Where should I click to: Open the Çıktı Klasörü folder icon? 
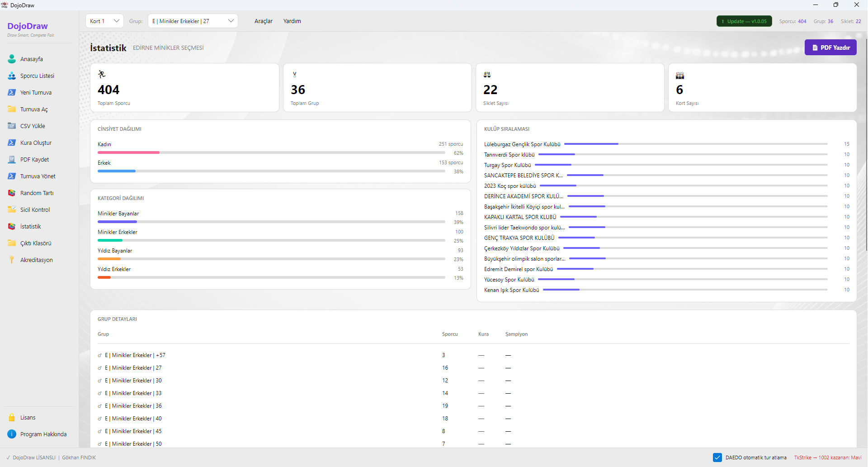tap(12, 243)
